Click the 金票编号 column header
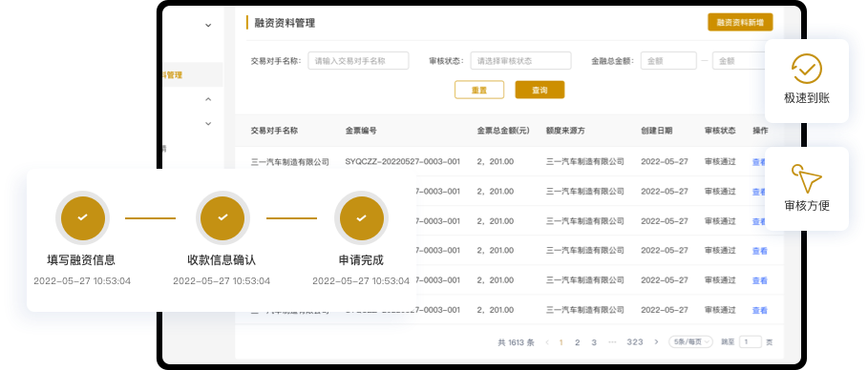 pyautogui.click(x=361, y=131)
